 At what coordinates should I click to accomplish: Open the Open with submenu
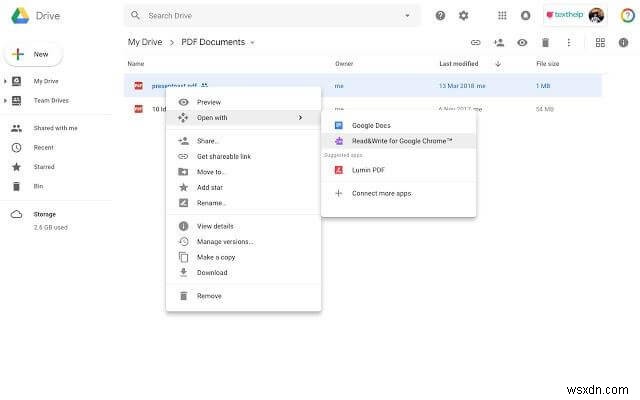[x=244, y=118]
